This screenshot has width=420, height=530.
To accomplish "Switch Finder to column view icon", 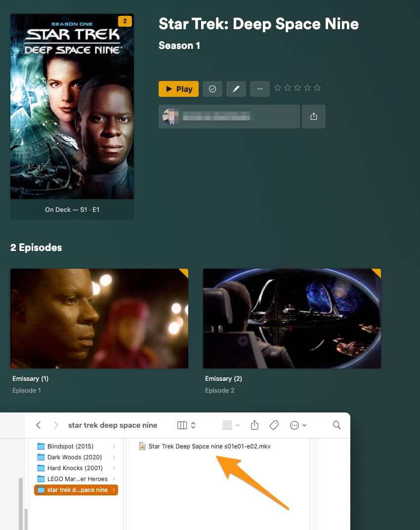I will [x=182, y=425].
